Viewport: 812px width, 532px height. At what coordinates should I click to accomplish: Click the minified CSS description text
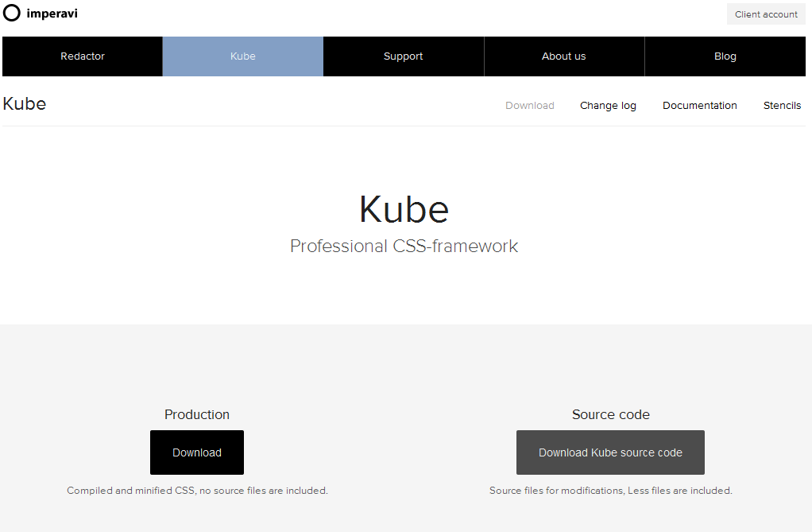[196, 491]
